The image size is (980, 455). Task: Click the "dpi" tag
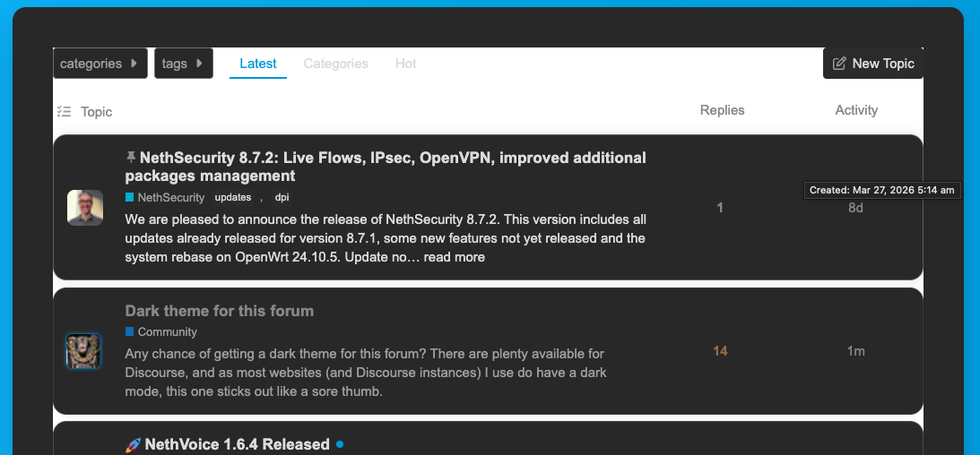[282, 198]
